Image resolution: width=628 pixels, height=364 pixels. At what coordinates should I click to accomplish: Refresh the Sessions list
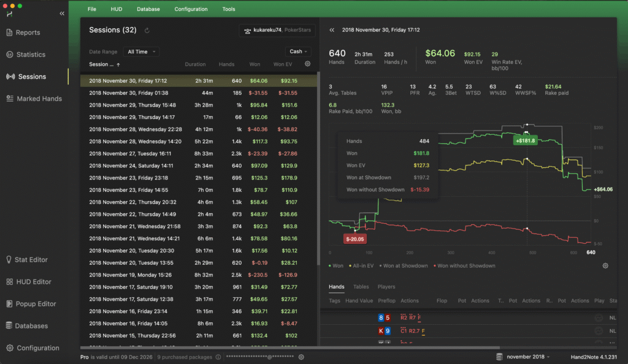point(147,30)
